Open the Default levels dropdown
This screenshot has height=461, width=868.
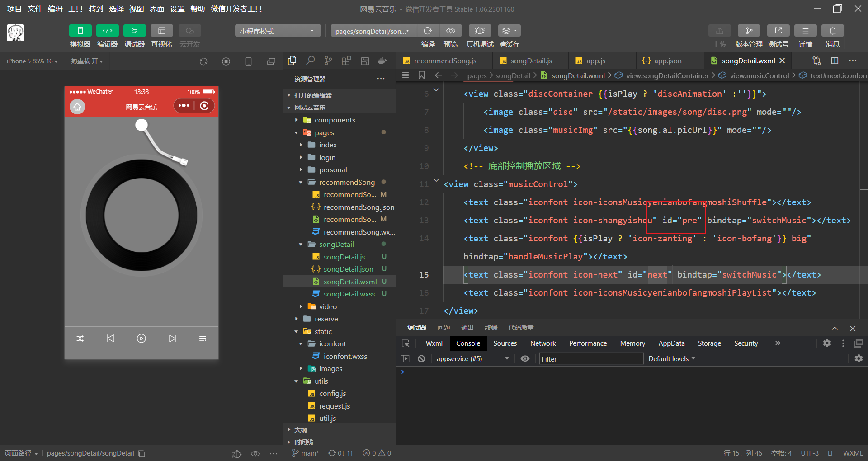click(x=672, y=359)
